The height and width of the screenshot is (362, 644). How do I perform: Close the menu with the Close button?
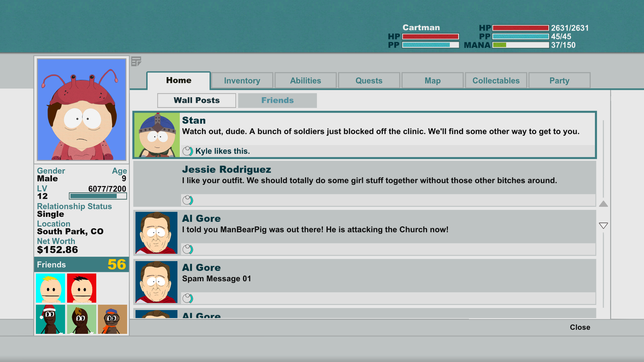(580, 327)
